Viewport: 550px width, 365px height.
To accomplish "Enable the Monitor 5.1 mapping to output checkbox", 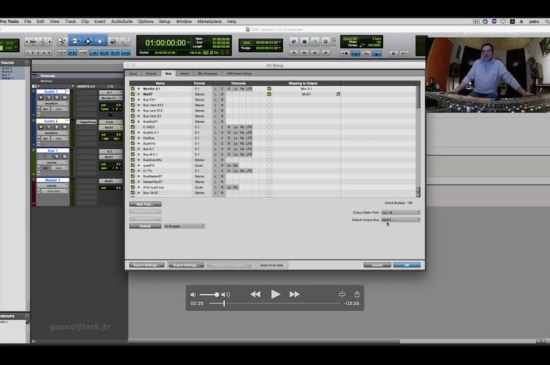I will [269, 89].
